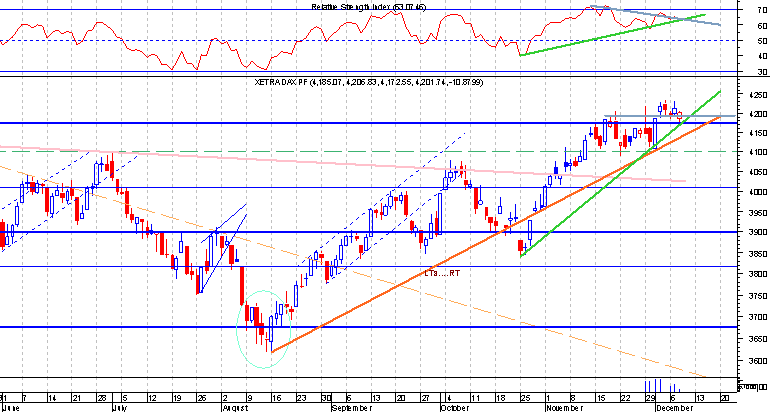Select the 4250 price axis label

coord(759,96)
